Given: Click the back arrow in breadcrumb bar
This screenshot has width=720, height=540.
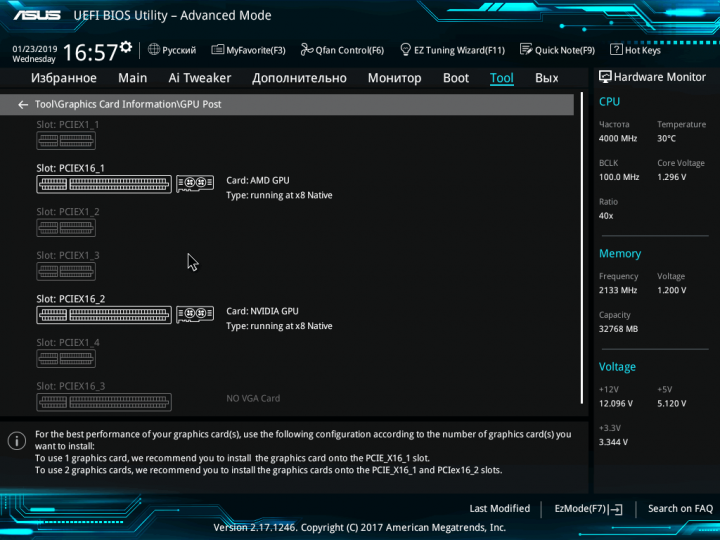Looking at the screenshot, I should [23, 105].
